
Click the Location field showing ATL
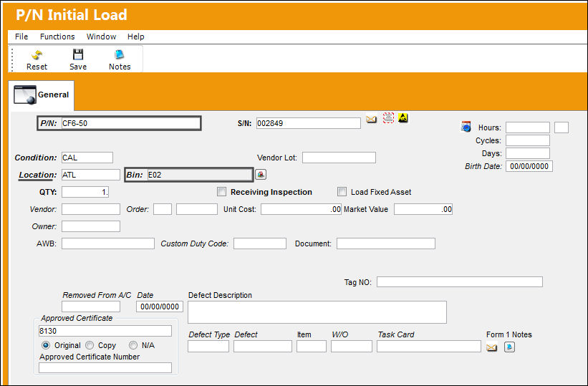pyautogui.click(x=91, y=175)
